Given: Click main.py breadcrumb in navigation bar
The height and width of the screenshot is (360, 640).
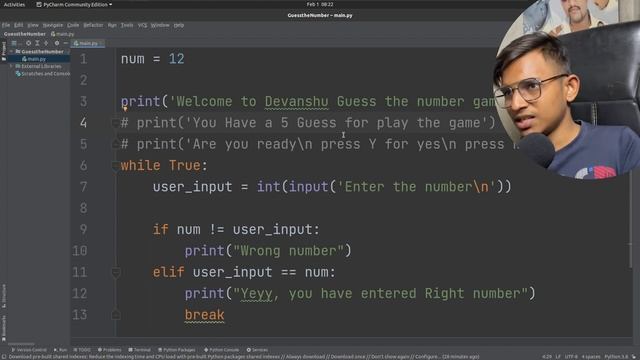Looking at the screenshot, I should pos(62,34).
